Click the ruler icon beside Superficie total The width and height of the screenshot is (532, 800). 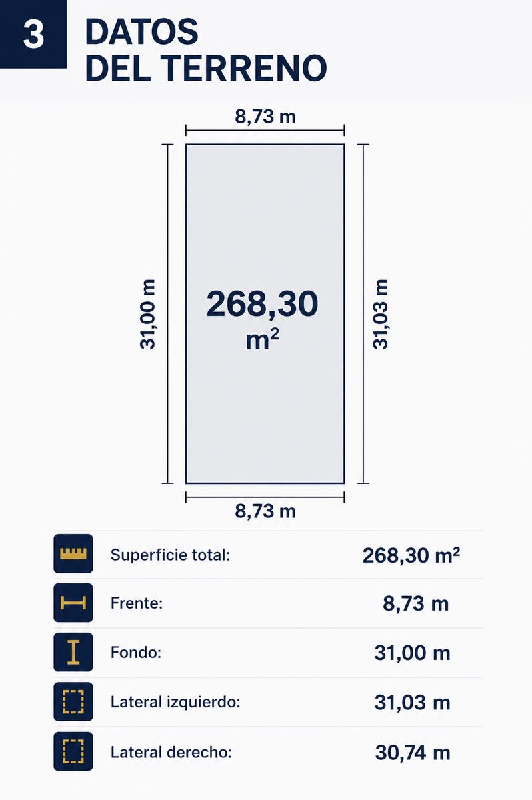73,553
